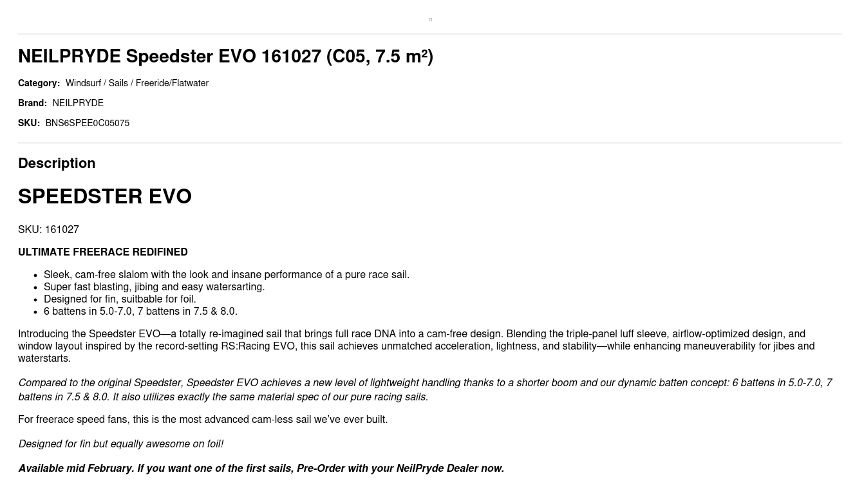Click the italic paragraph 'Compared to the original Speedster'
The height and width of the screenshot is (504, 855).
425,390
